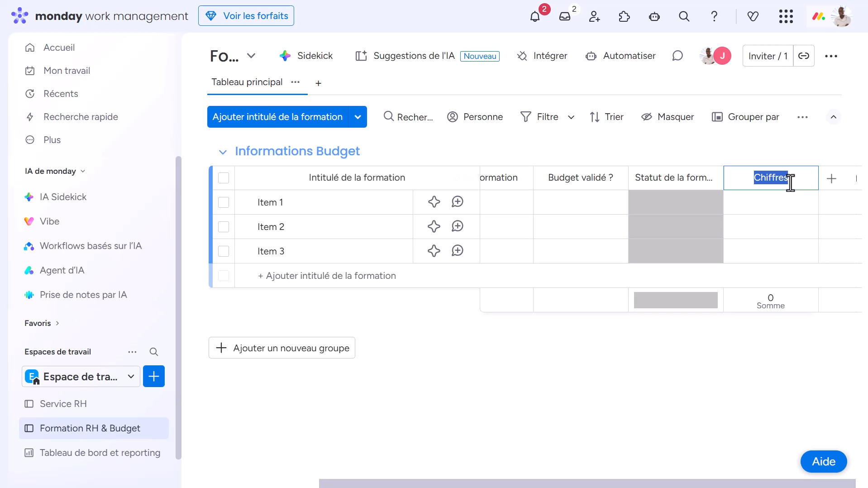Check the box for Item 1
Screen dimensions: 868x488
click(224, 202)
